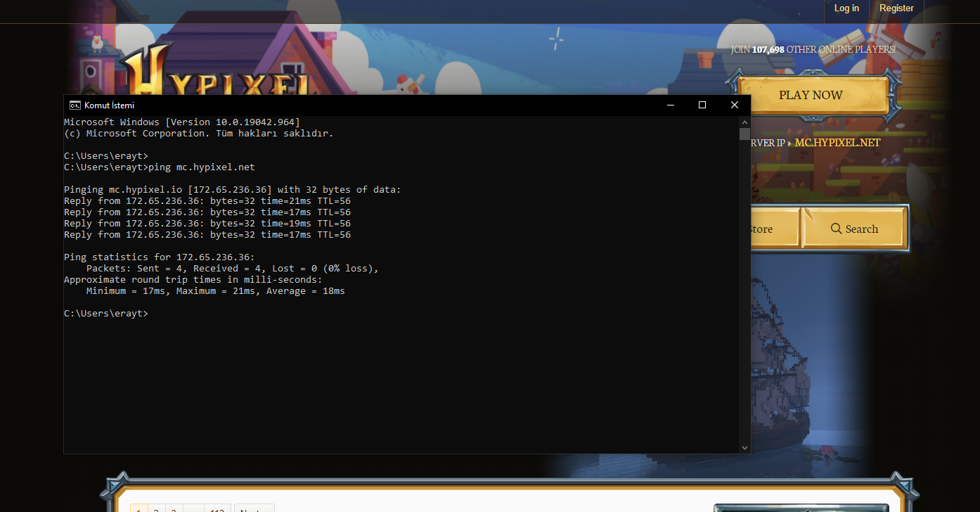Click the Command Prompt vertical scrollbar thumb

click(744, 134)
